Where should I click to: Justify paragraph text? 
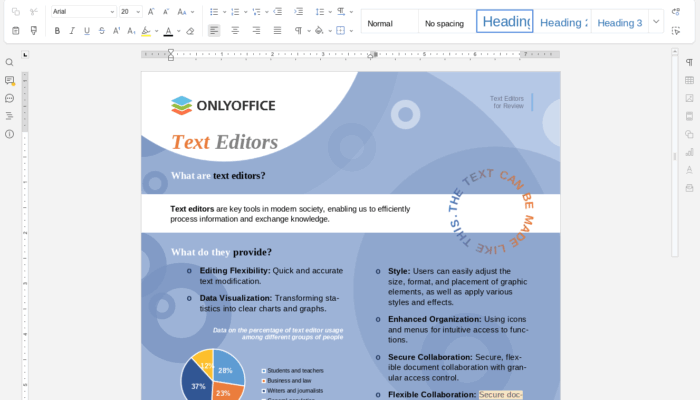[x=278, y=31]
